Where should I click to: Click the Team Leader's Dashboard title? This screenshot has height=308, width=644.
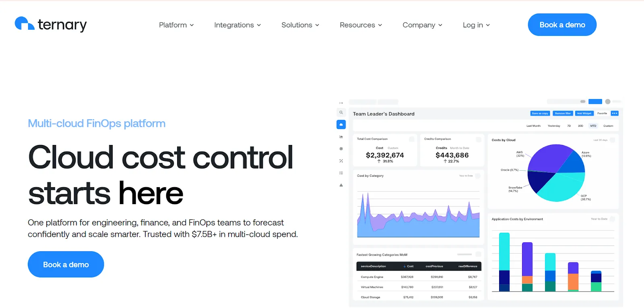click(384, 114)
